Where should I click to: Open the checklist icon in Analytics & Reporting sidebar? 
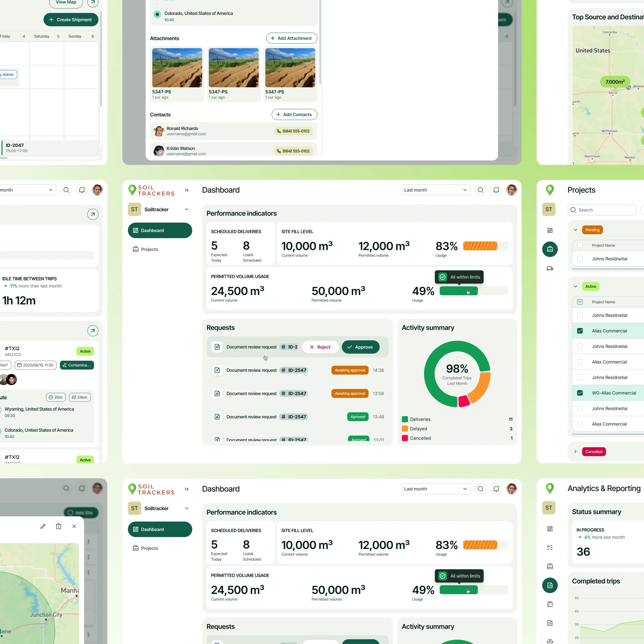pyautogui.click(x=550, y=548)
